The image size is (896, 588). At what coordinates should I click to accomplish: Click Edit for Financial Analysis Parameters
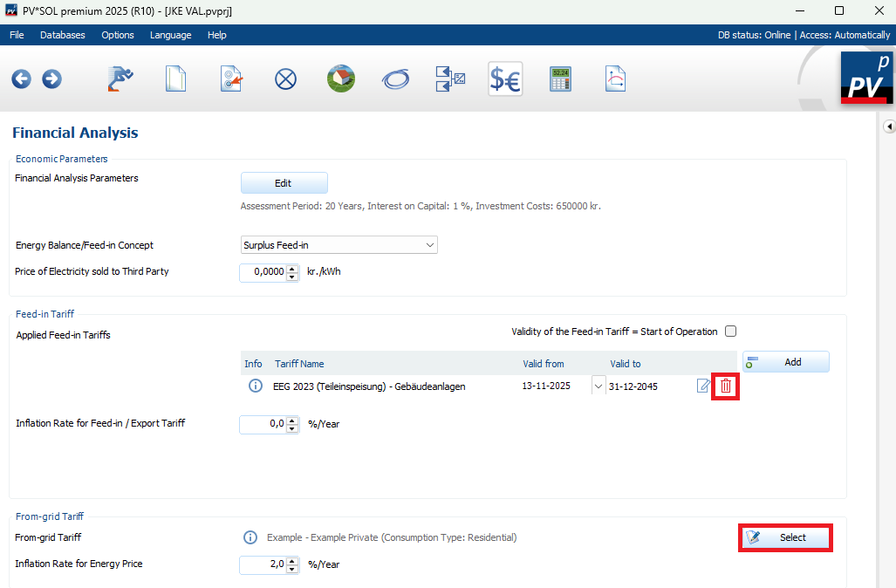coord(284,183)
